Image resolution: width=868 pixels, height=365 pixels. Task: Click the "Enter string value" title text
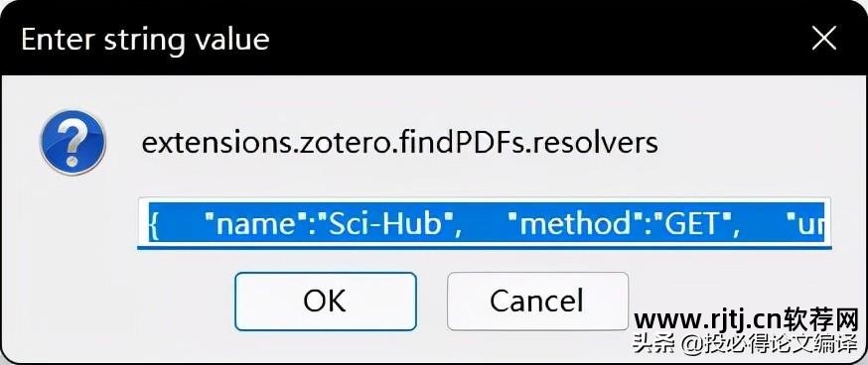[145, 40]
